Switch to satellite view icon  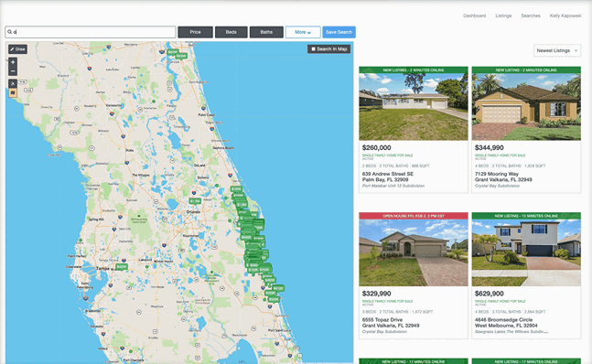pos(13,83)
